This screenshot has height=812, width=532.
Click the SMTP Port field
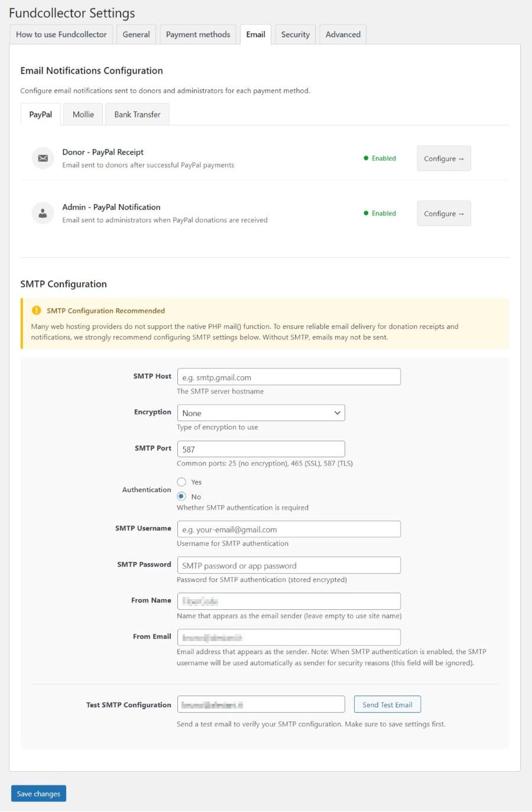(261, 448)
